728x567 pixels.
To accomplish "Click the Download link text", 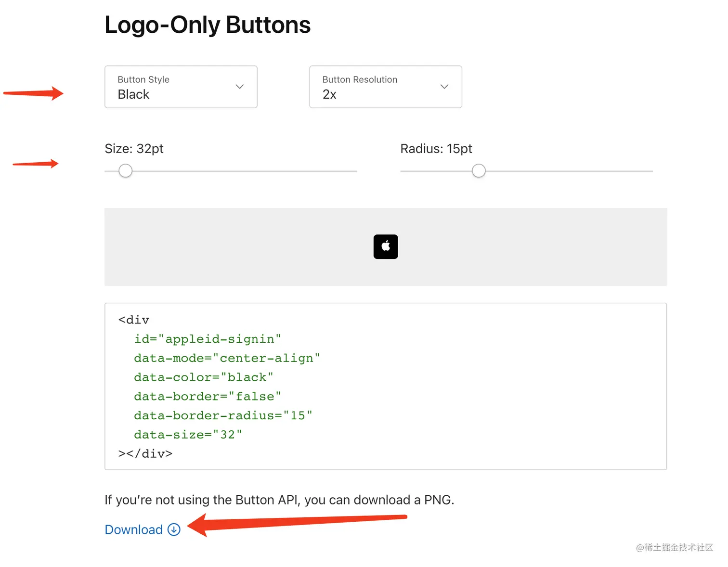I will click(134, 529).
